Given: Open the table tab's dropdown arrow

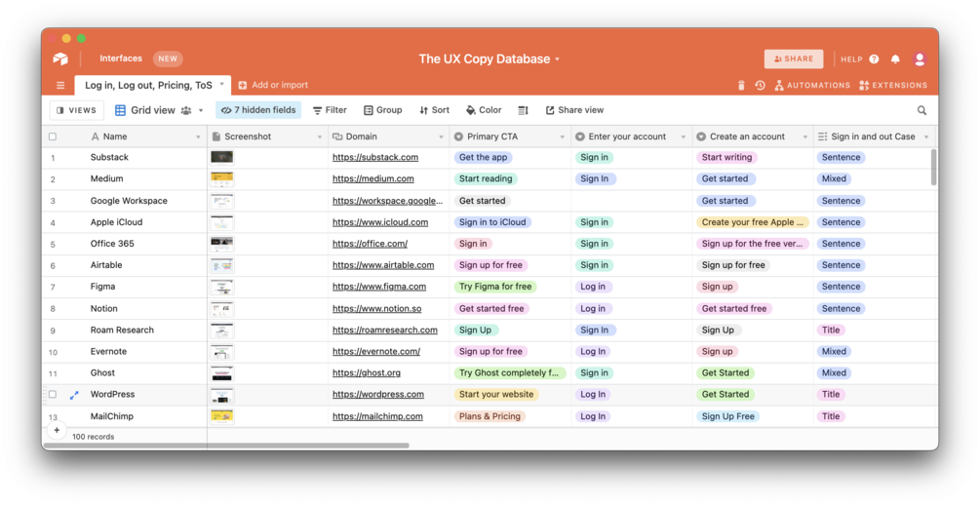Looking at the screenshot, I should click(221, 85).
